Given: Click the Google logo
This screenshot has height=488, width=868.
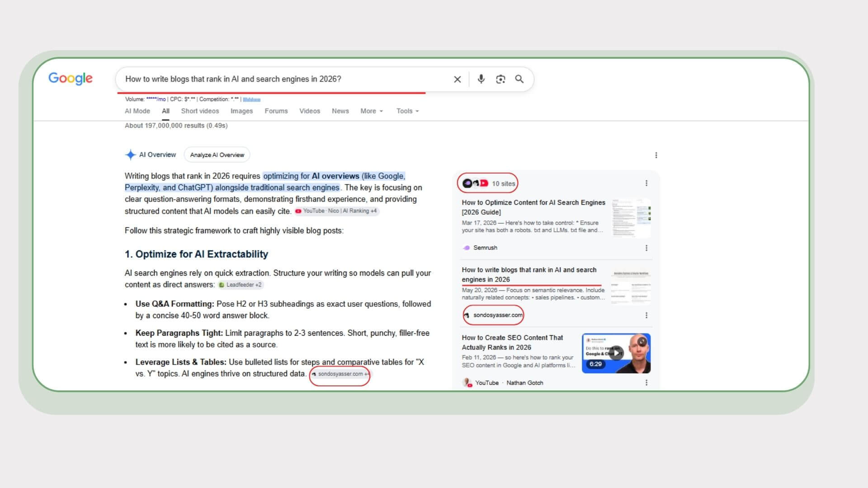Looking at the screenshot, I should 71,79.
